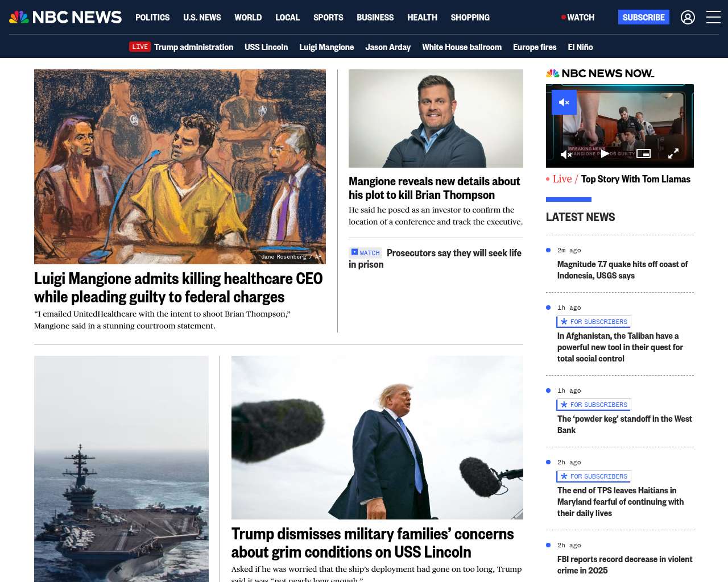This screenshot has width=728, height=582.
Task: Open the Sports section
Action: [328, 18]
